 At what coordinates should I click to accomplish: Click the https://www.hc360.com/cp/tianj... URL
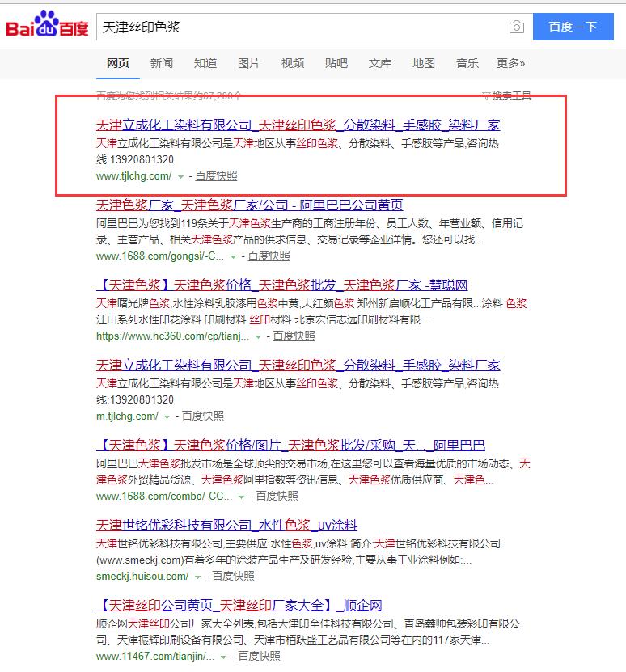pos(173,336)
